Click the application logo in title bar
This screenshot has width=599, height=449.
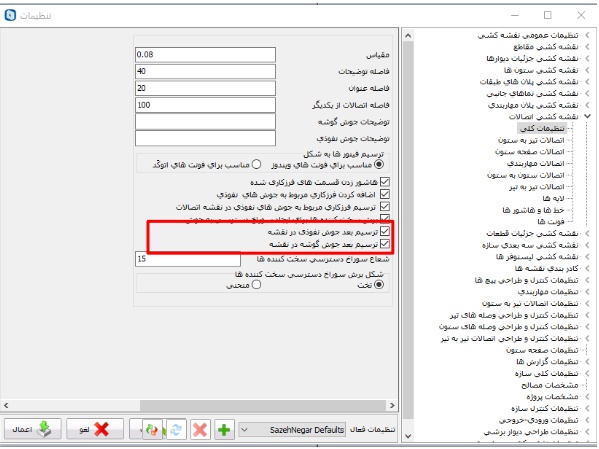[x=10, y=15]
